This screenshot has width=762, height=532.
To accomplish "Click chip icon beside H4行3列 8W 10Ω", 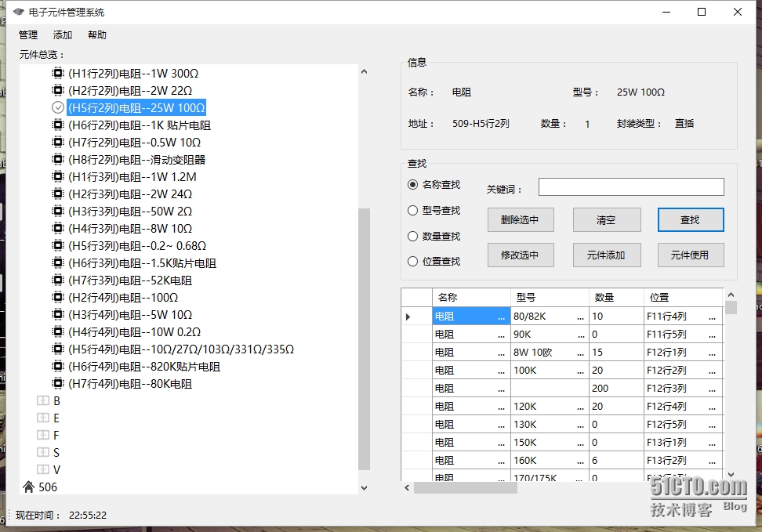I will (x=58, y=228).
